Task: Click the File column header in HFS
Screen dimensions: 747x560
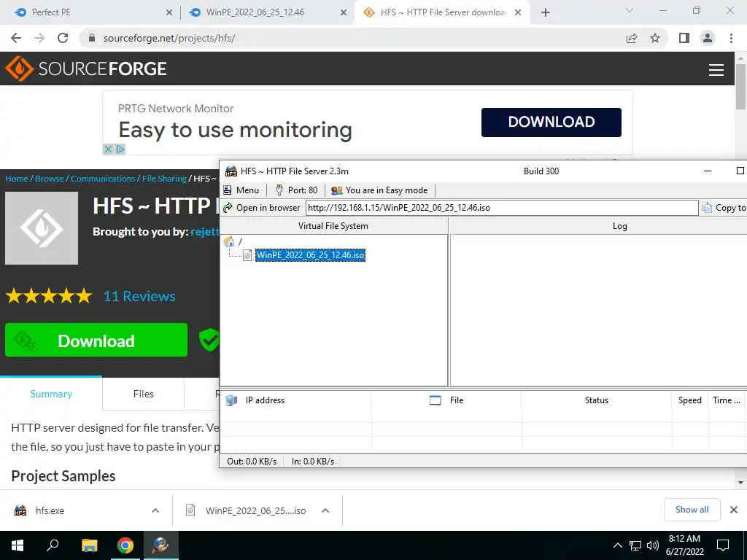Action: pos(446,400)
